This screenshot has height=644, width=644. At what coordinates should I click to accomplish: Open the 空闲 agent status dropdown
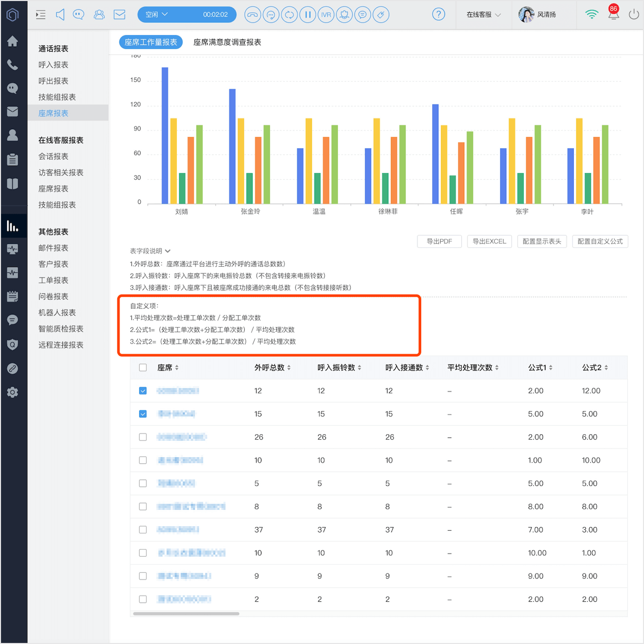[157, 15]
